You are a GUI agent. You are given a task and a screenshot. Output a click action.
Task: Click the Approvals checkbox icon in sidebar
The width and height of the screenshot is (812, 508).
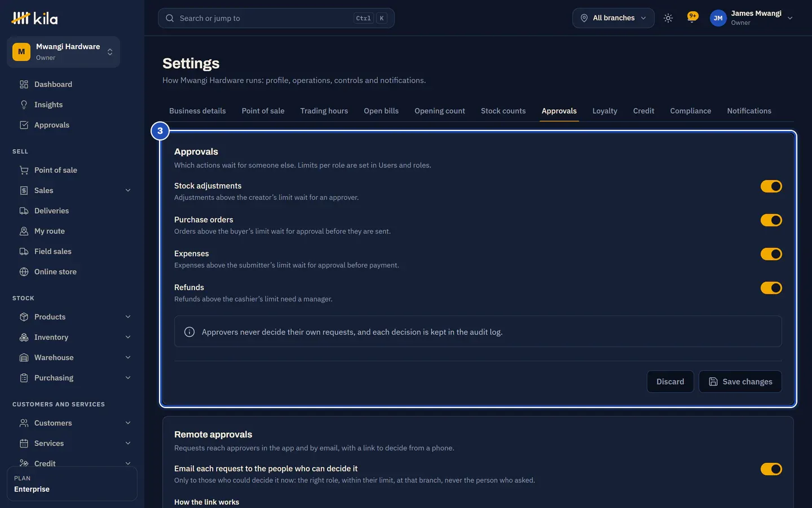click(24, 125)
